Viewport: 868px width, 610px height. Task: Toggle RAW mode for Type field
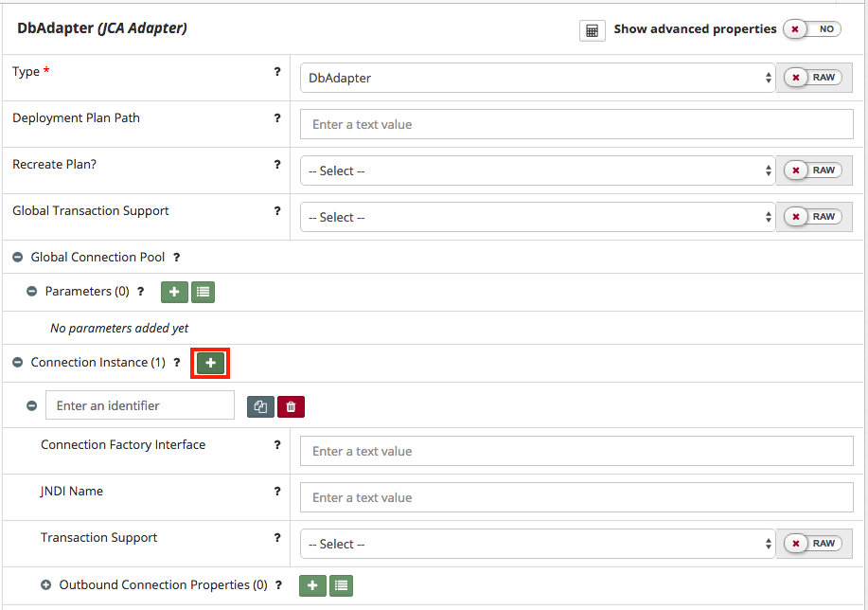[814, 78]
